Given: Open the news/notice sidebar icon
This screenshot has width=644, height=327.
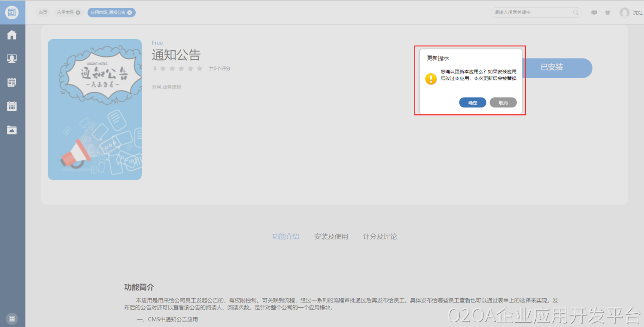Looking at the screenshot, I should coord(12,83).
